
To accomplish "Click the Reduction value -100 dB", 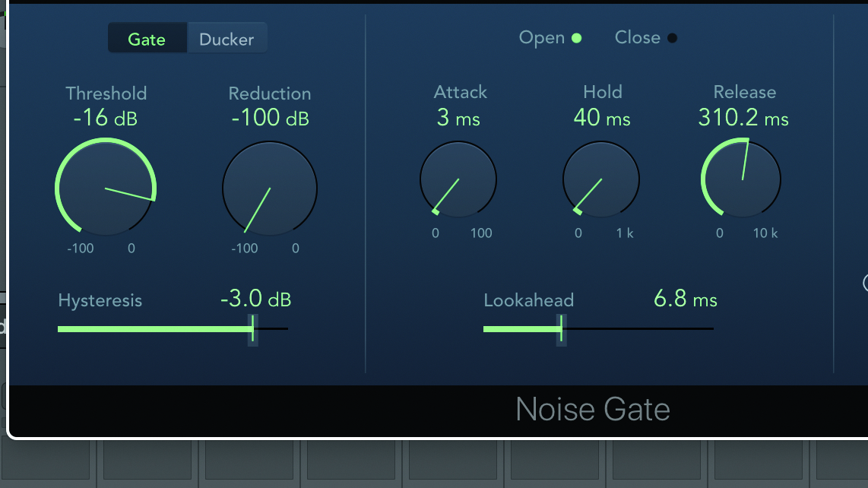I will [x=270, y=119].
